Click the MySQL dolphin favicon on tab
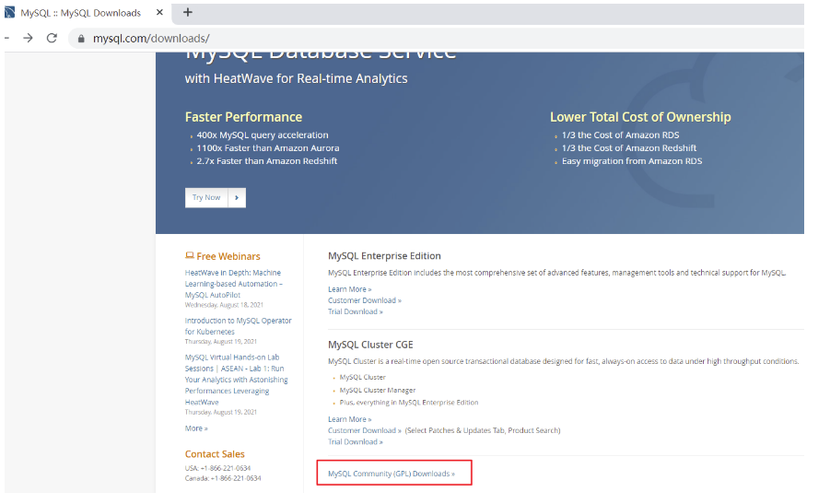 pos(10,12)
